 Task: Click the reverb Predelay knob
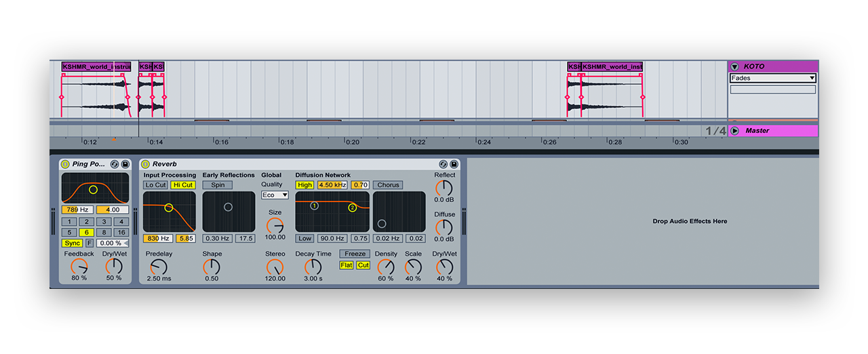(159, 267)
